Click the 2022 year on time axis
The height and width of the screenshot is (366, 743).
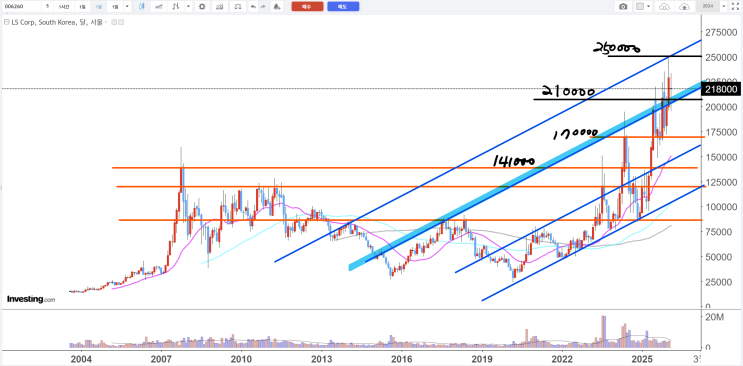(562, 358)
